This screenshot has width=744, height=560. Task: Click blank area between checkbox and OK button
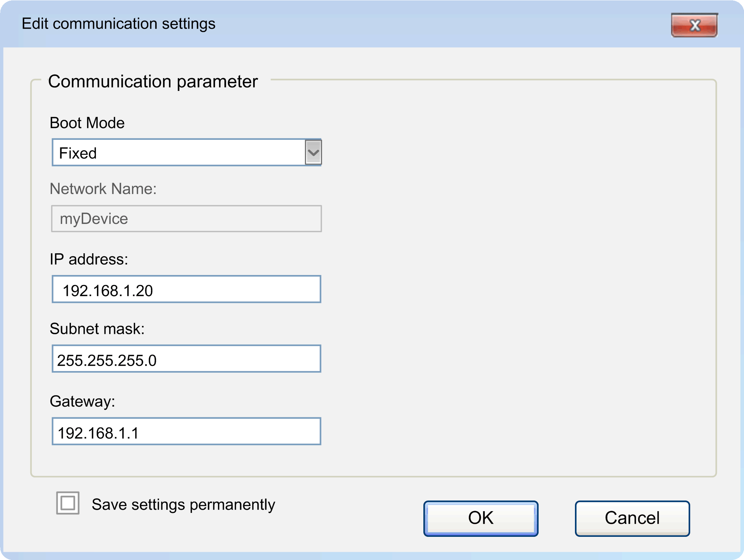[x=350, y=514]
